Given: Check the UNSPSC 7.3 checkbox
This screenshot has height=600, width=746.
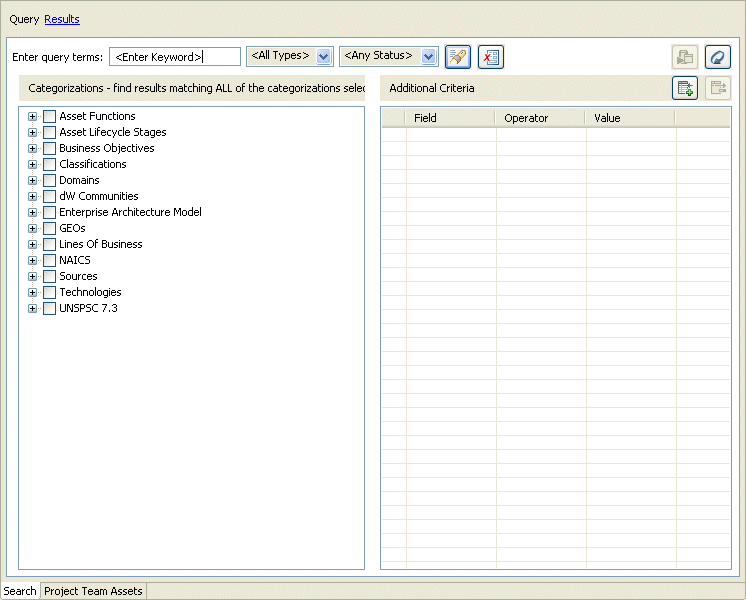Looking at the screenshot, I should pyautogui.click(x=49, y=308).
